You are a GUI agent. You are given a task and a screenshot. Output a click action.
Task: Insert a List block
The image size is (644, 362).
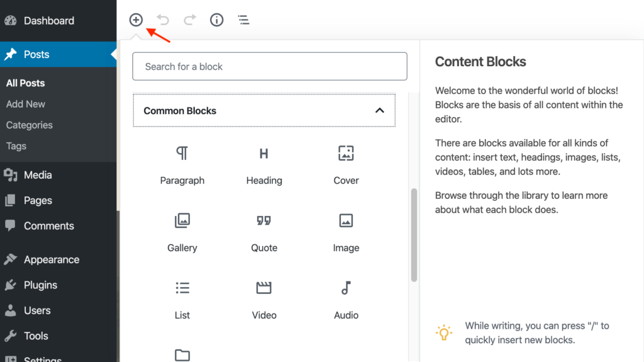point(182,300)
